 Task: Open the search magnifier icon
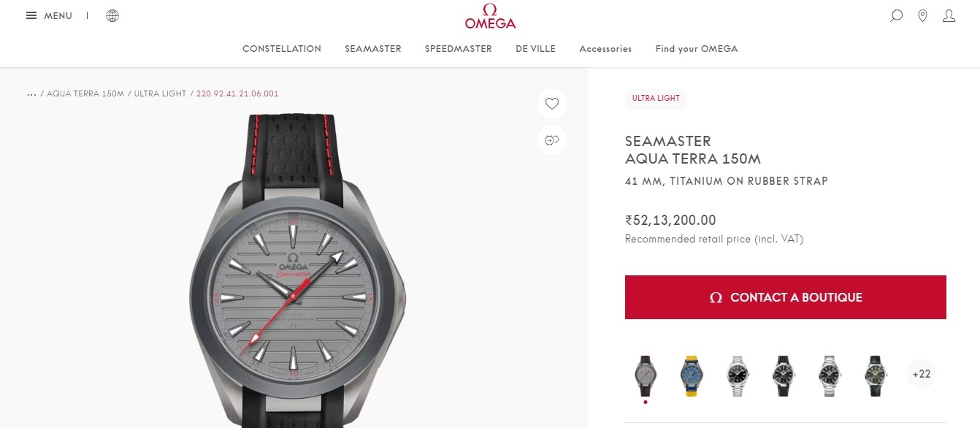[896, 15]
